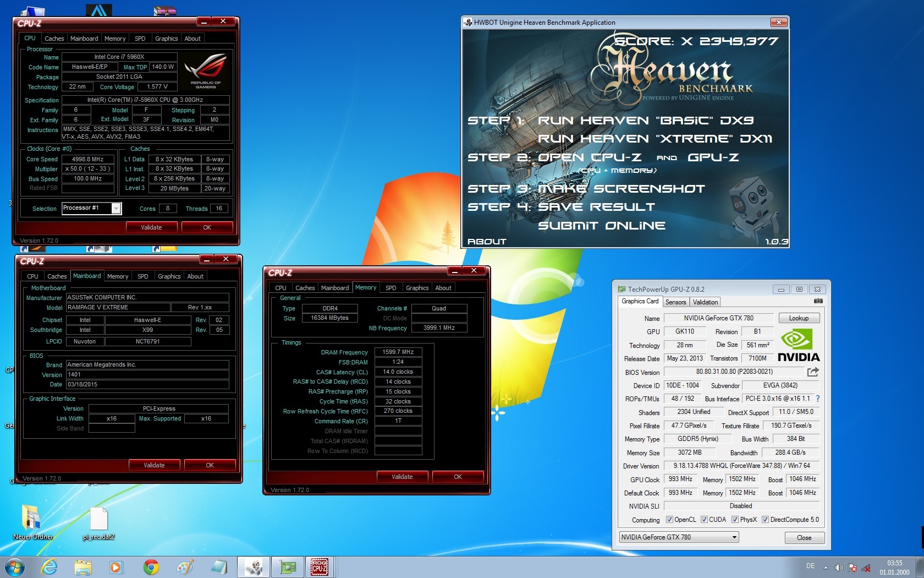Viewport: 924px width, 578px height.
Task: Click OK in CPU-Z CPU window
Action: 207,227
